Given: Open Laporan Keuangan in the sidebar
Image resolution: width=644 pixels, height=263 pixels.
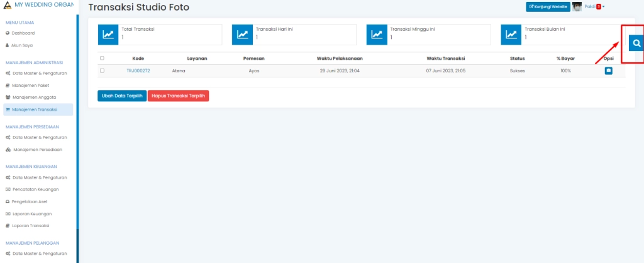Looking at the screenshot, I should point(32,214).
